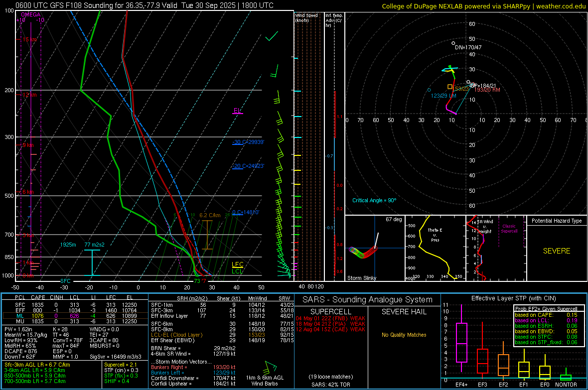Select the 0 C=14810' freezing level label
Viewport: 588px width, 390px height.
[x=246, y=212]
